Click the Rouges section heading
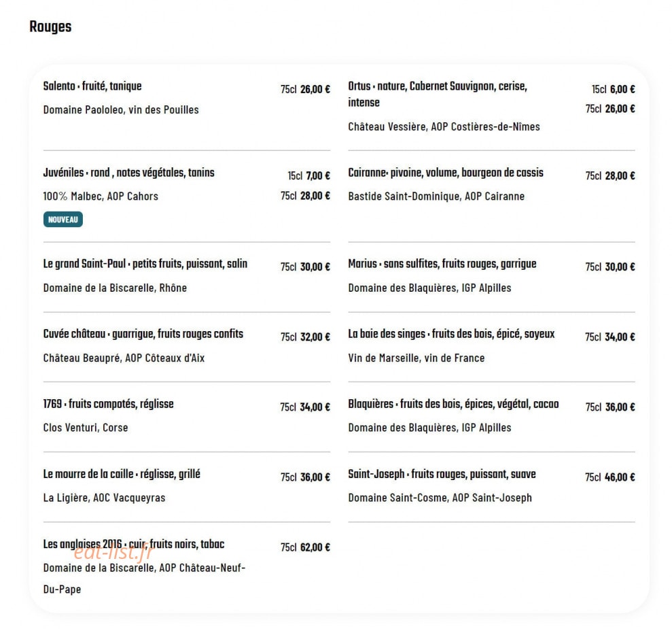This screenshot has width=672, height=629. [50, 27]
